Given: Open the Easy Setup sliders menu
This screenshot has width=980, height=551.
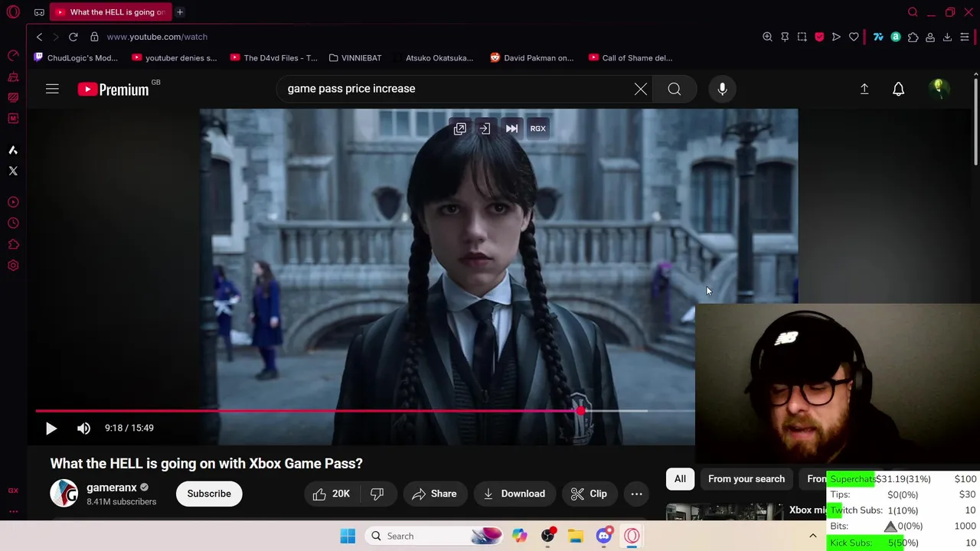Looking at the screenshot, I should (965, 37).
